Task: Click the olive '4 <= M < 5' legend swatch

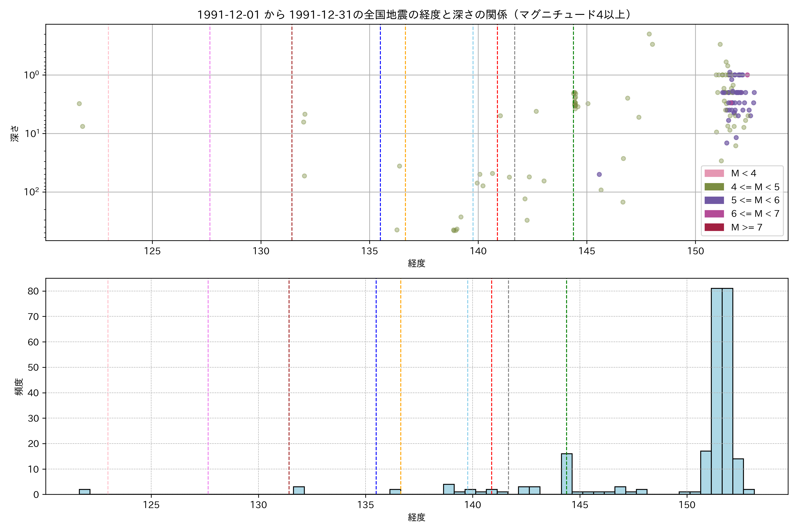Action: (x=714, y=187)
